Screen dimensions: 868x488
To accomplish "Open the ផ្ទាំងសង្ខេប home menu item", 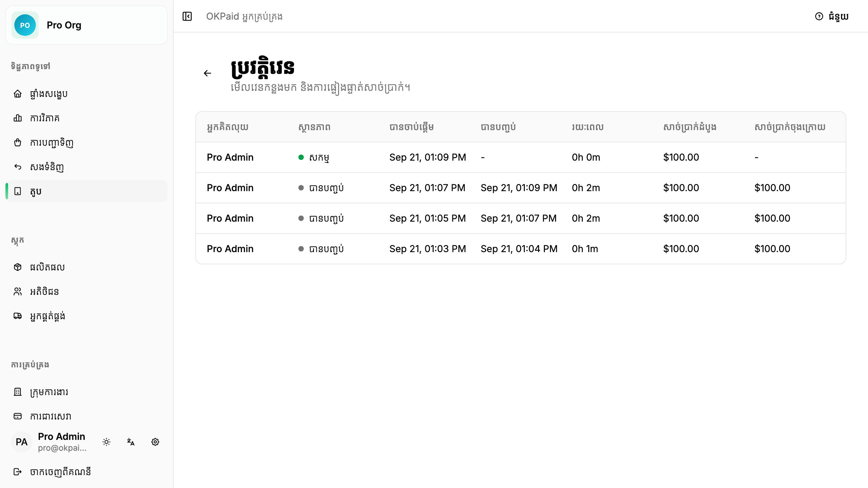I will [87, 94].
